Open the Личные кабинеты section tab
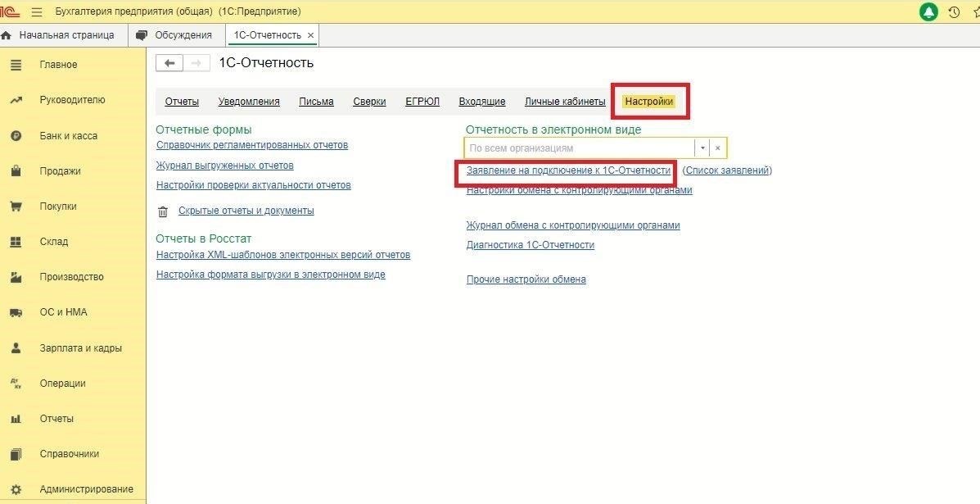980x504 pixels. click(x=565, y=102)
